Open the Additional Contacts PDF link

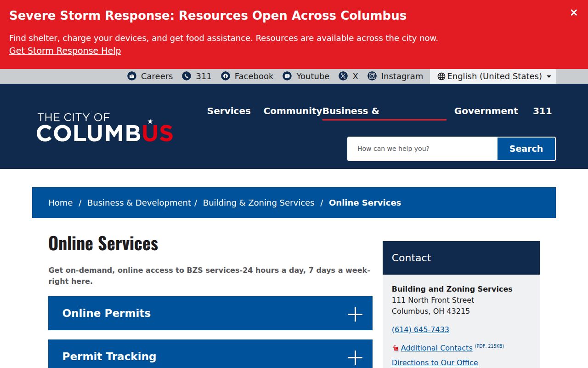(x=436, y=348)
